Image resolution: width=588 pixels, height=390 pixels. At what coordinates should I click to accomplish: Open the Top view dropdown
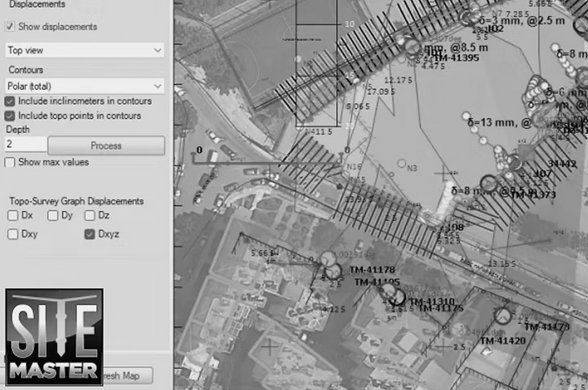tap(85, 50)
